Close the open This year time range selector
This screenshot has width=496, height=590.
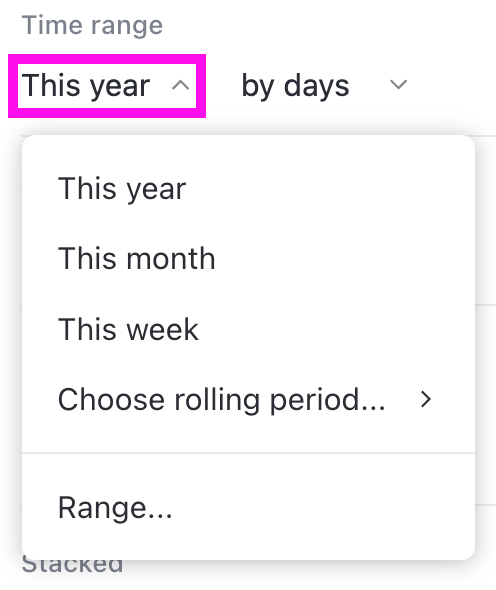(107, 86)
